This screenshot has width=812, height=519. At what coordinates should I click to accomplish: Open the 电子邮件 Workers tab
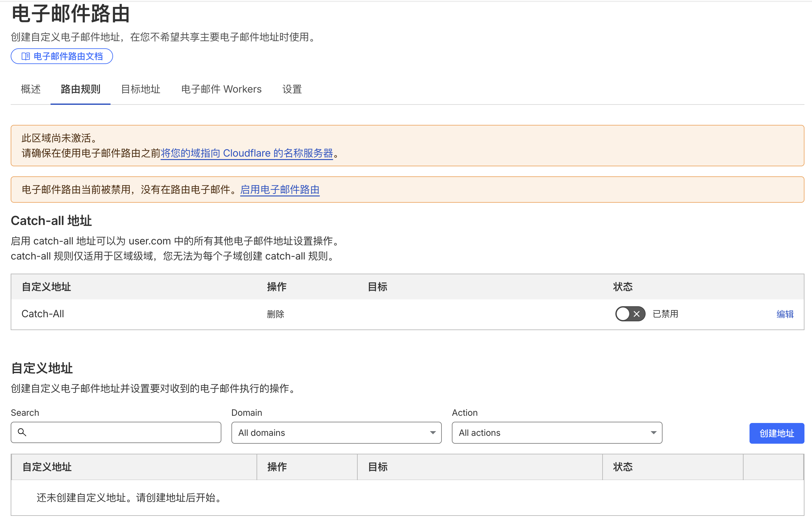(x=221, y=89)
